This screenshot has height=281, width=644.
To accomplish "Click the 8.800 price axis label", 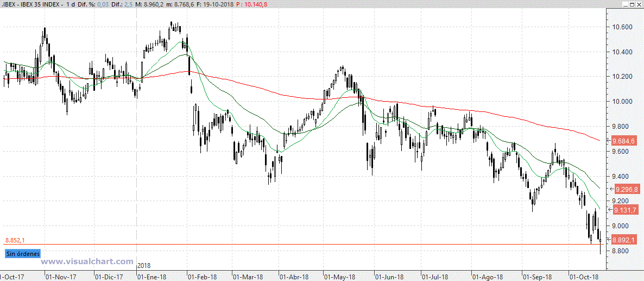I will coord(621,251).
